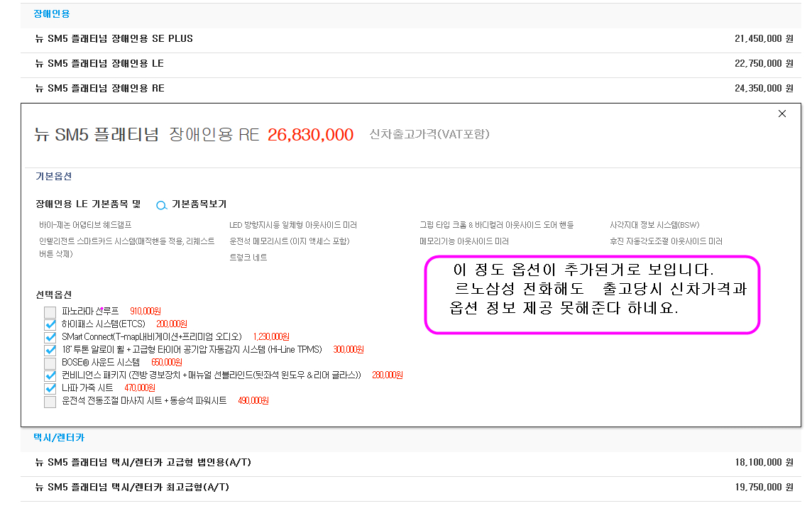Click the magnifier icon beside 기본품목보기

161,205
